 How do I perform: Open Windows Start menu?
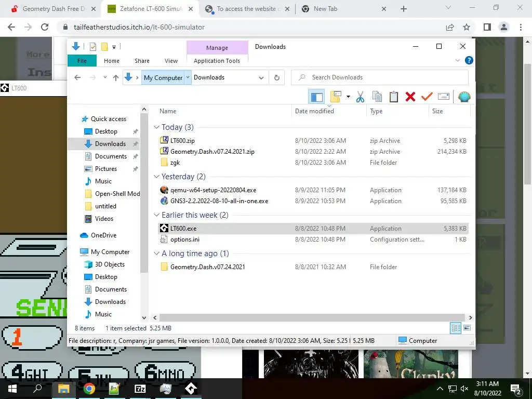coord(12,389)
